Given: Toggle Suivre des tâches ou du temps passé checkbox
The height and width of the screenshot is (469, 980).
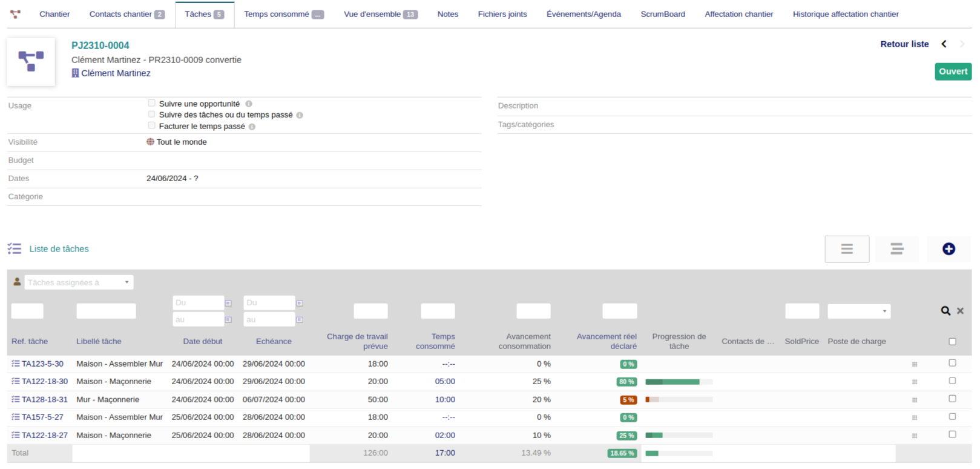Looking at the screenshot, I should (151, 114).
